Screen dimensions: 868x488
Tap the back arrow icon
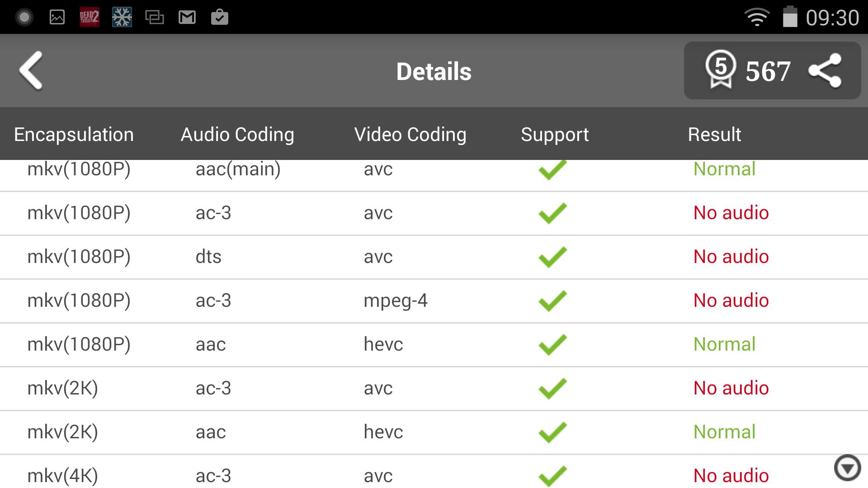(x=31, y=70)
